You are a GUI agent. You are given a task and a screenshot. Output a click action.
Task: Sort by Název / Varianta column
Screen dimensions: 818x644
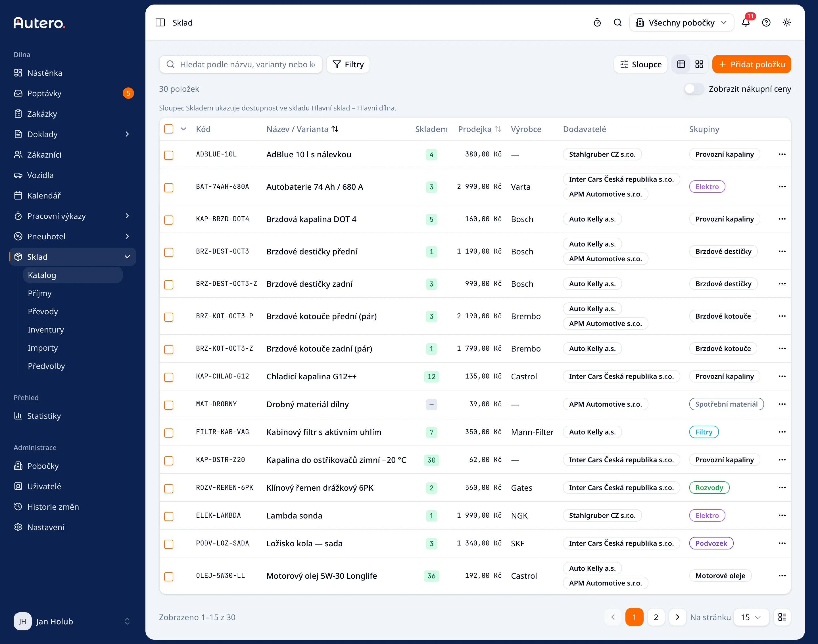(x=302, y=129)
